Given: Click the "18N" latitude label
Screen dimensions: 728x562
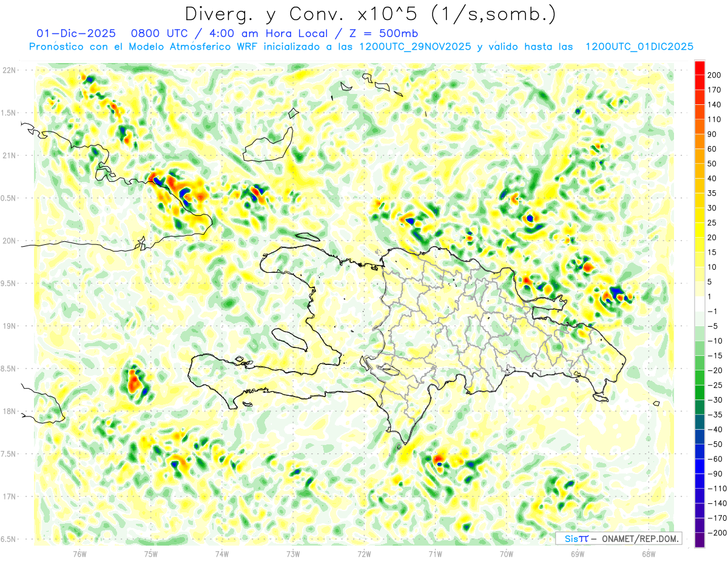Looking at the screenshot, I should (10, 411).
